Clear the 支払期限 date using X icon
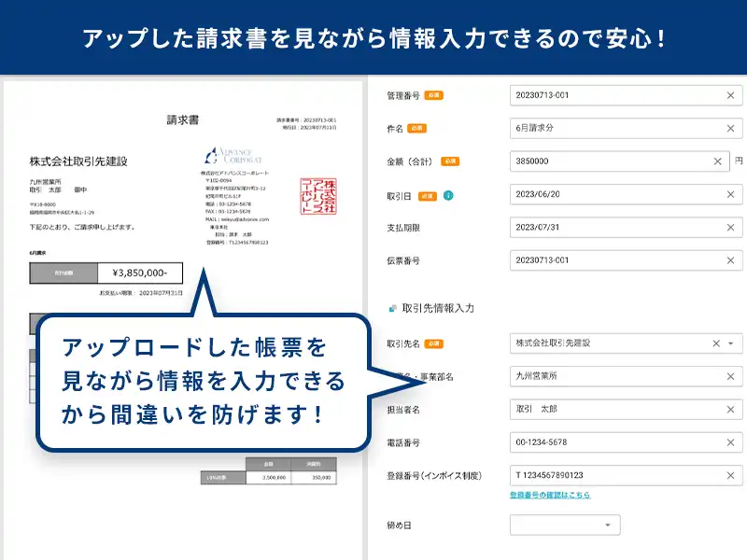747x560 pixels. (x=730, y=227)
